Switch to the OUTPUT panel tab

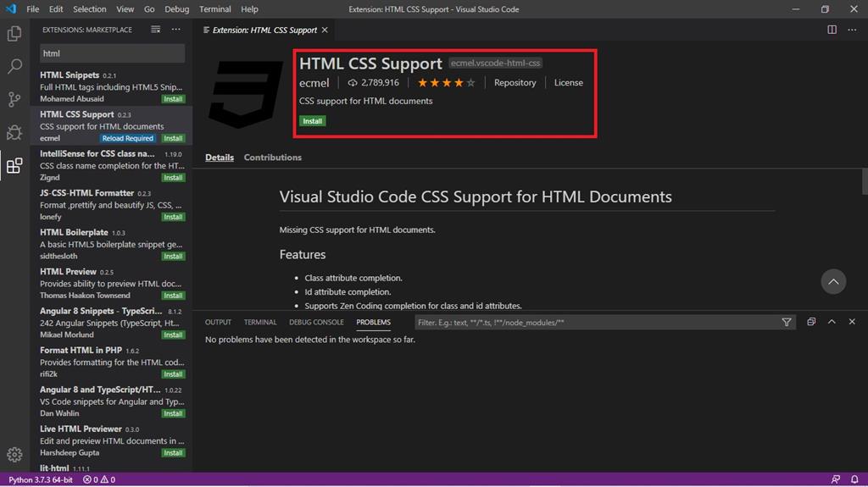click(x=218, y=322)
